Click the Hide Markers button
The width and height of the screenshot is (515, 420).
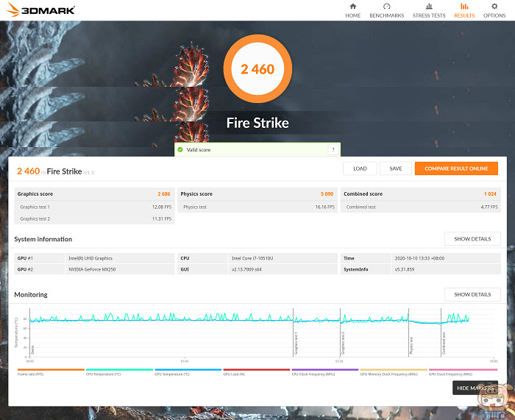[475, 388]
